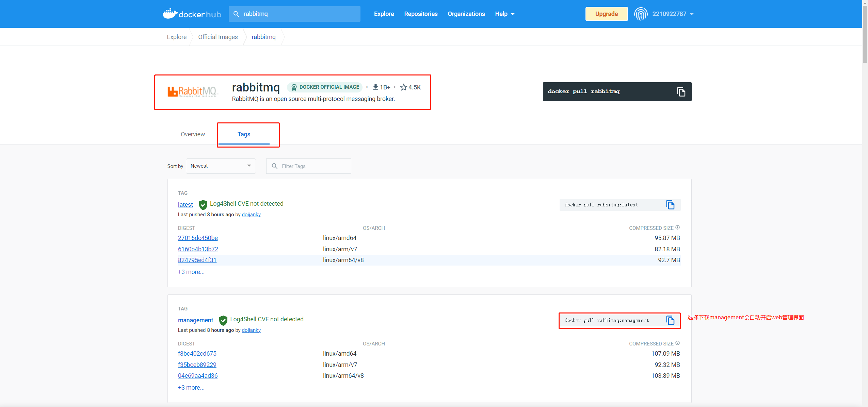
Task: Click info icon beside latest Compressed Size
Action: [677, 227]
